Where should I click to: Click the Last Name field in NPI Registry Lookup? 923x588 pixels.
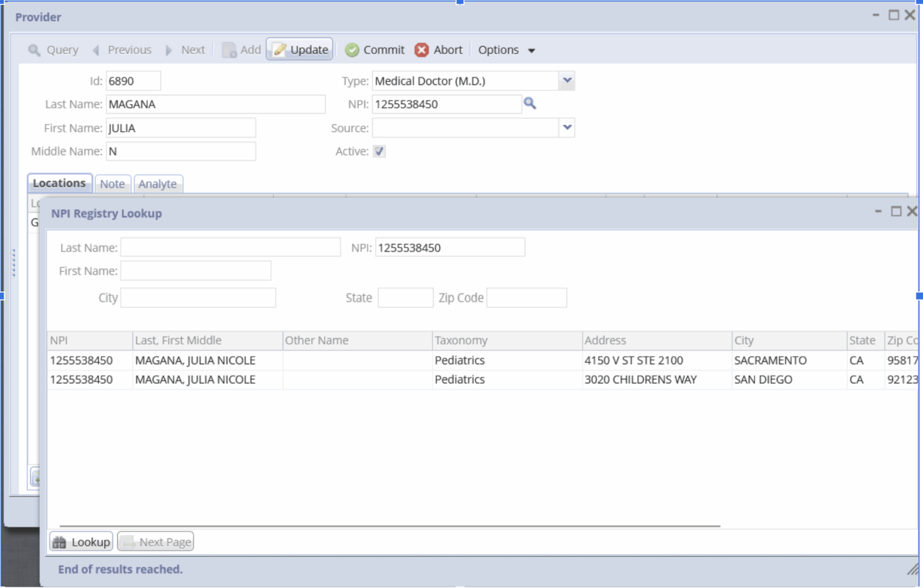click(x=230, y=247)
